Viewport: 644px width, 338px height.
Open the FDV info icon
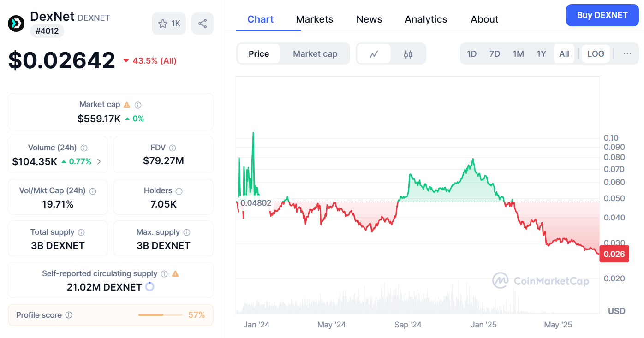click(173, 148)
